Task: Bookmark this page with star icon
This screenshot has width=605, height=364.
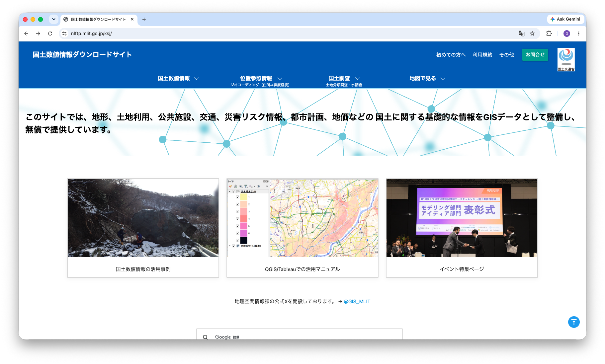Action: tap(532, 34)
